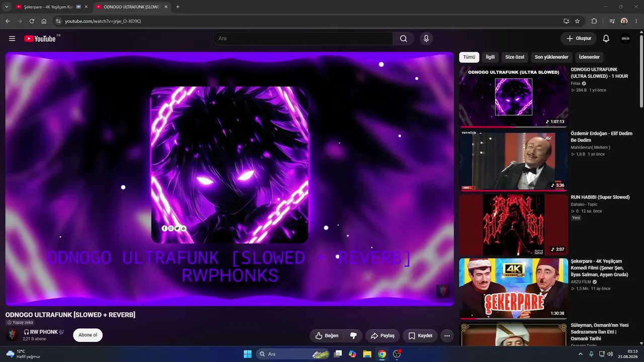Viewport: 644px width, 362px height.
Task: Open the YouTube guide hamburger menu
Action: point(12,39)
